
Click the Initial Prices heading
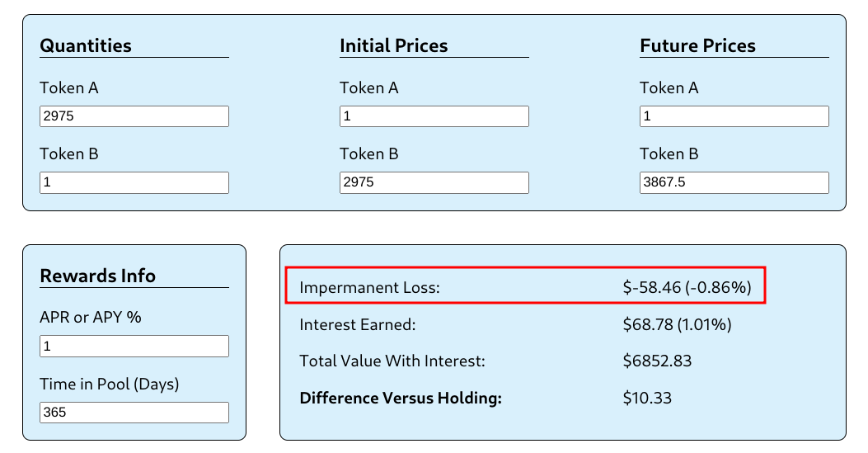[x=393, y=45]
